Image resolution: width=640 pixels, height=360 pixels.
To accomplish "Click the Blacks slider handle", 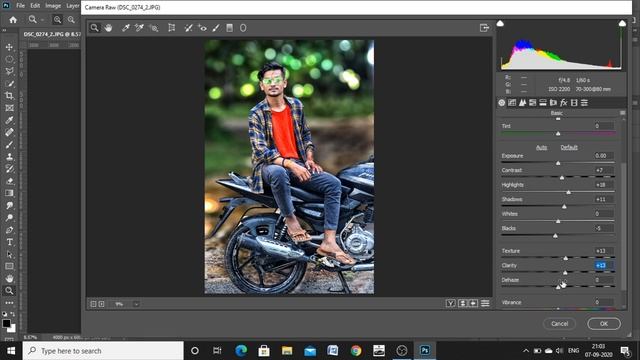I will tap(555, 236).
